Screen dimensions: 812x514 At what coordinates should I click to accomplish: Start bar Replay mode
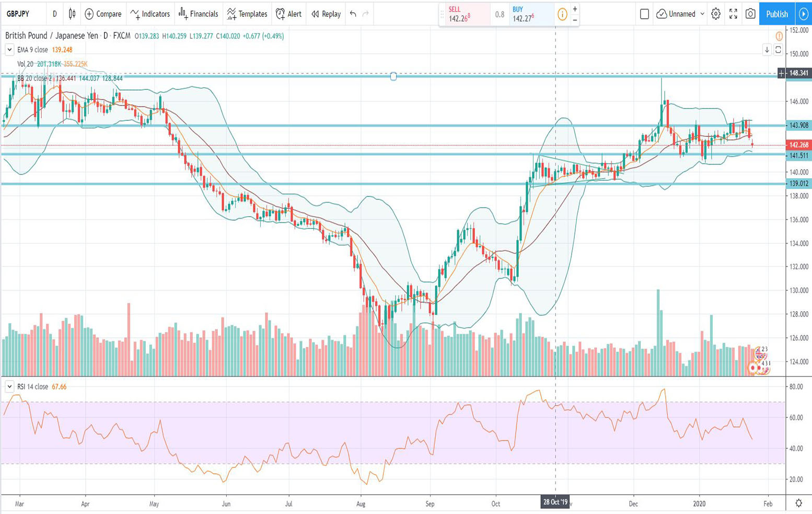[325, 14]
